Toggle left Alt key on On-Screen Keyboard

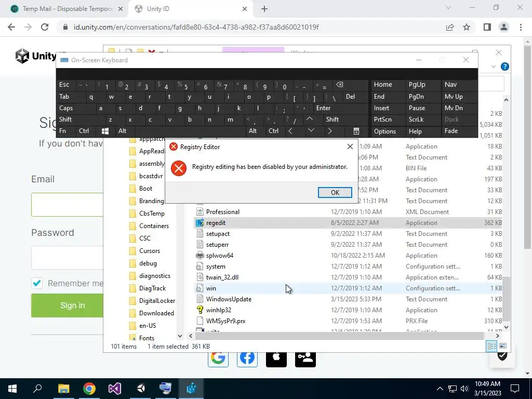125,131
